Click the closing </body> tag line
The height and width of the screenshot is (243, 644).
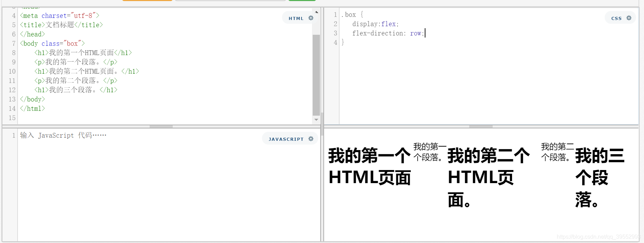pyautogui.click(x=32, y=99)
